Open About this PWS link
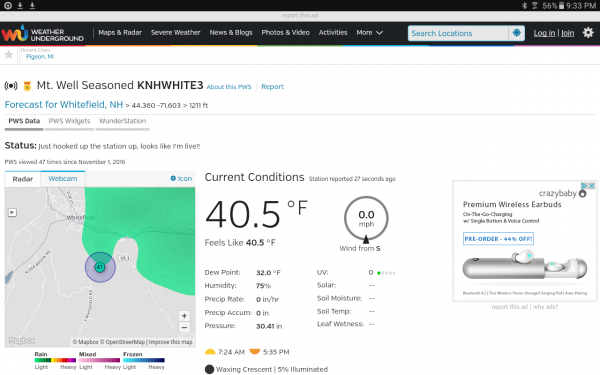Screen dimensions: 600x375 (229, 87)
